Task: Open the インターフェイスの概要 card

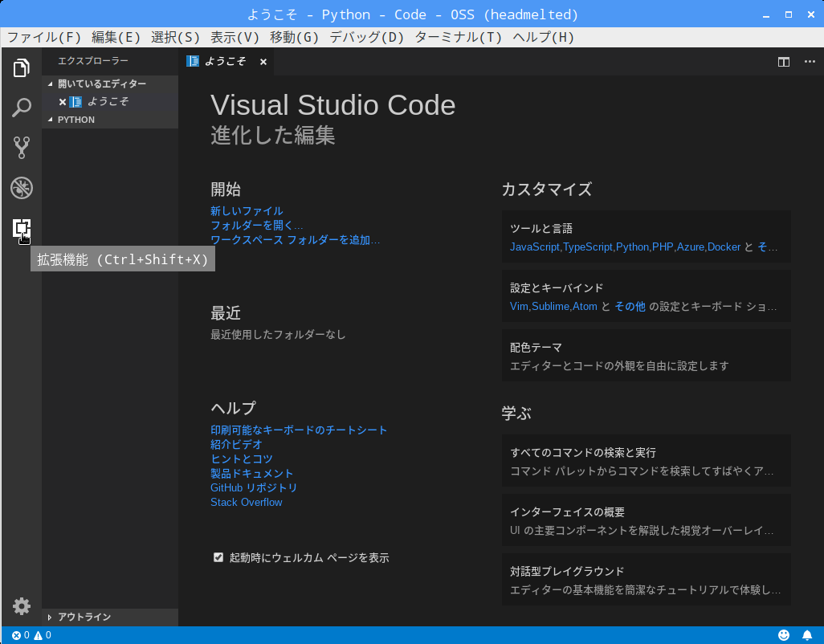Action: tap(647, 520)
